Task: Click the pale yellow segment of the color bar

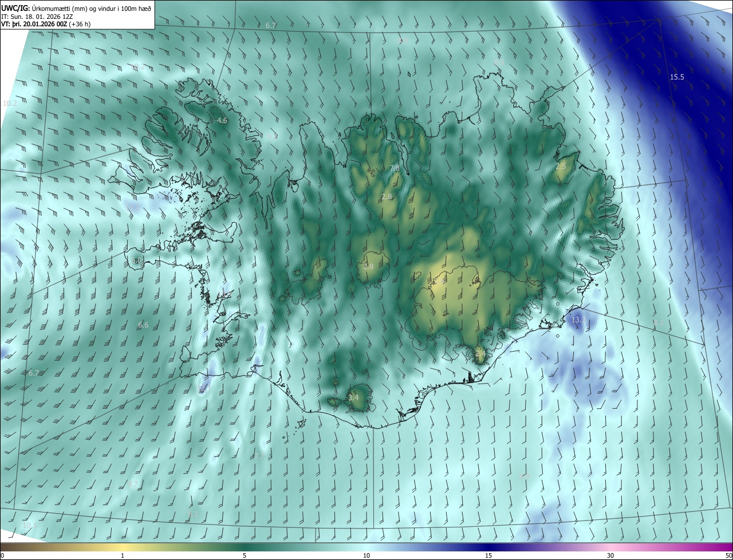Action: point(123,547)
